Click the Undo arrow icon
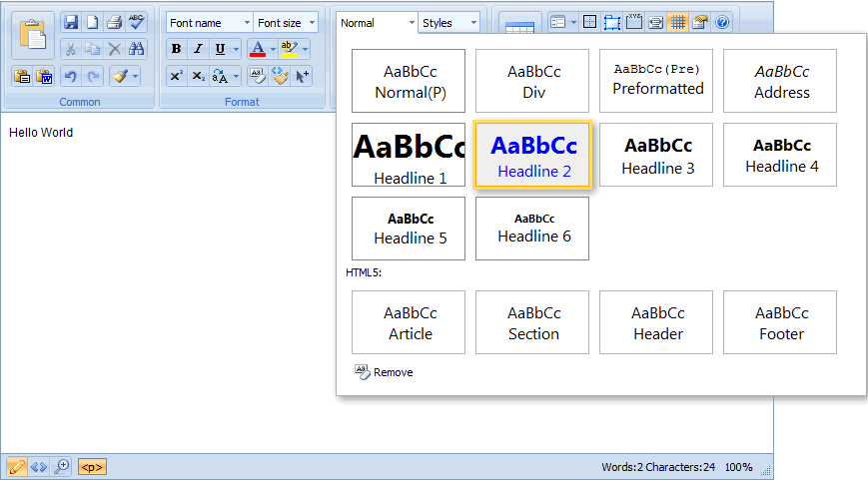This screenshot has width=868, height=480. [x=70, y=76]
